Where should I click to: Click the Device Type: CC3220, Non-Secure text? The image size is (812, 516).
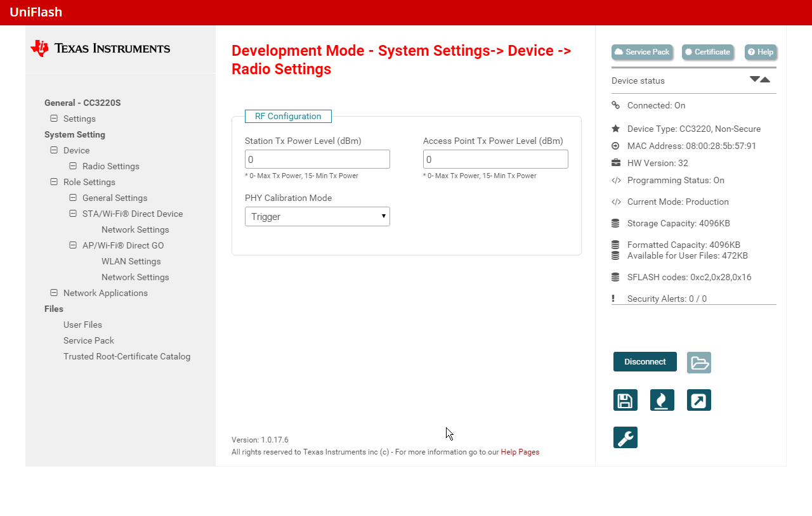pos(694,129)
